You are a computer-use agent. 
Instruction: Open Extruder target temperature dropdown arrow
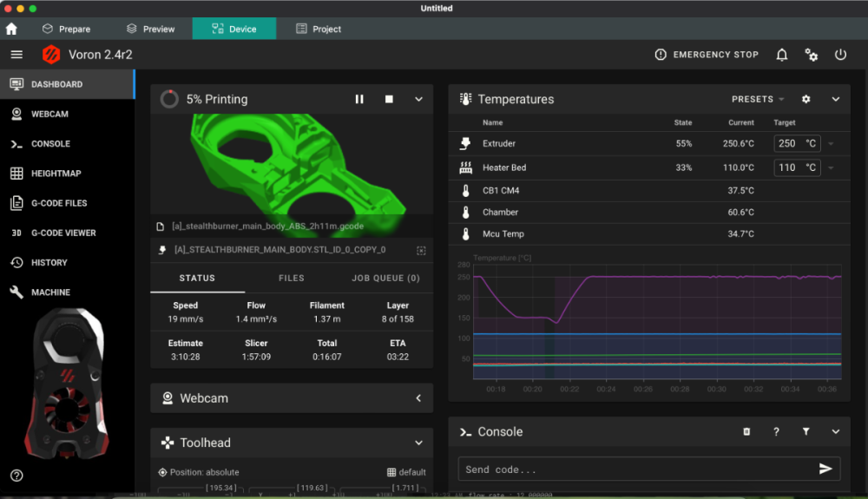pos(831,144)
